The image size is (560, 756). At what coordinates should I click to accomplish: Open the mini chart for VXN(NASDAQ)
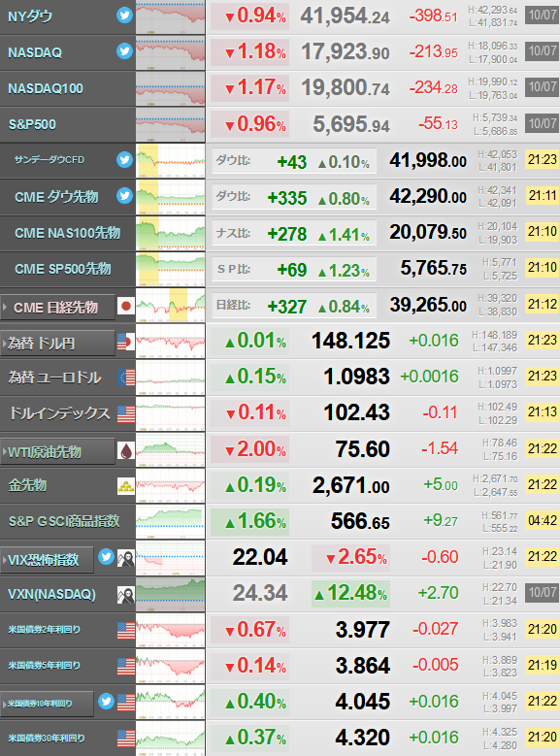(x=170, y=595)
